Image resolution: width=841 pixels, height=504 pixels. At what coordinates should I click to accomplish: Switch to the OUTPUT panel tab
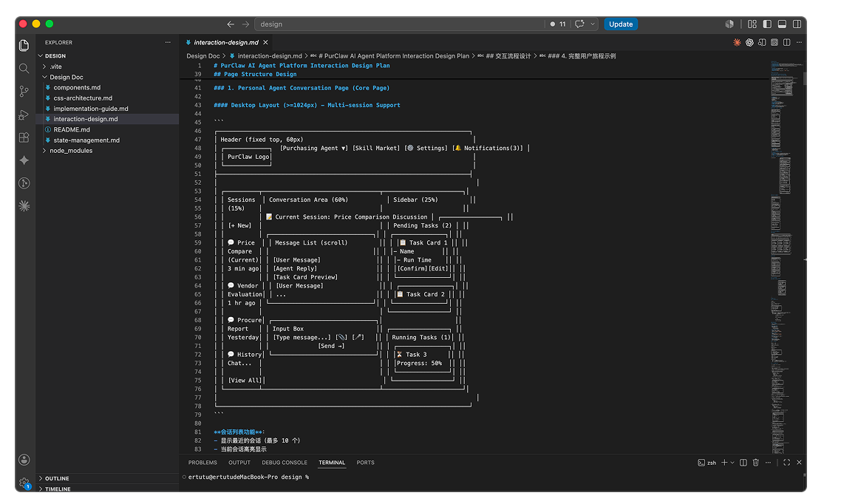239,463
